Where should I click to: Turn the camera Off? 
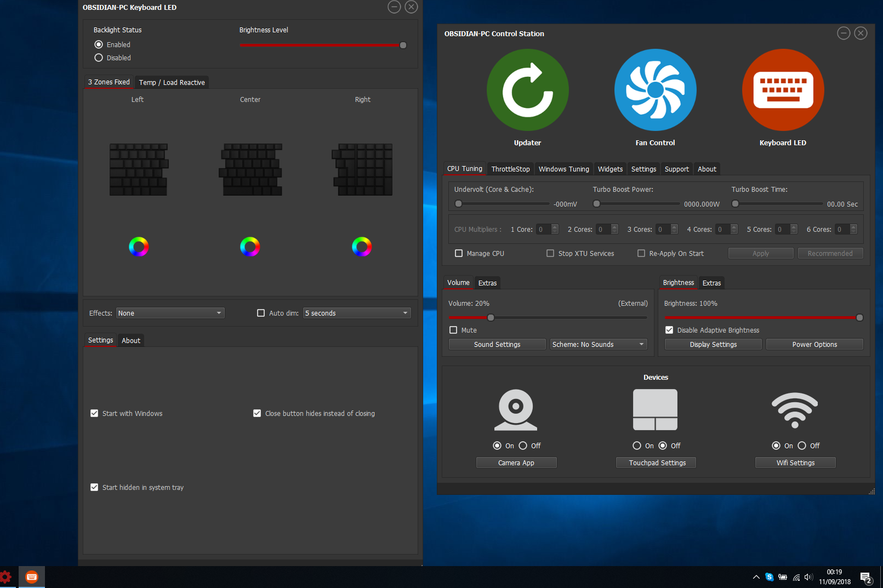click(523, 446)
